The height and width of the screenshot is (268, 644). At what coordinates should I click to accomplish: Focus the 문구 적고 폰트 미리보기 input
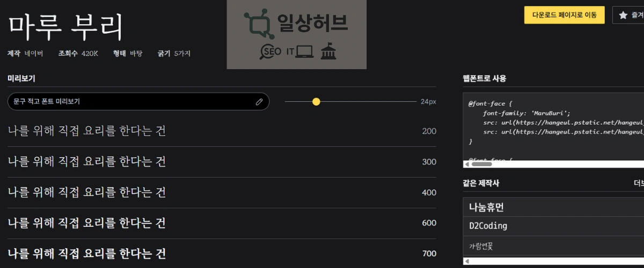coord(129,101)
